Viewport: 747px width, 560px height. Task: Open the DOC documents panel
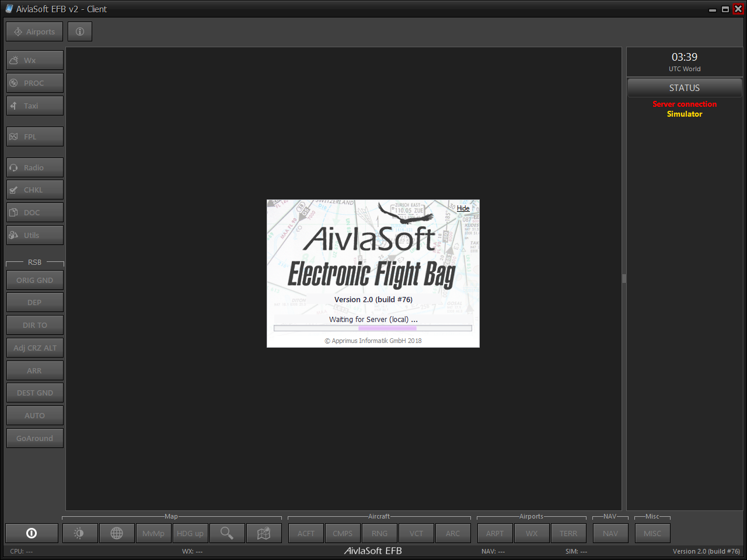click(35, 212)
